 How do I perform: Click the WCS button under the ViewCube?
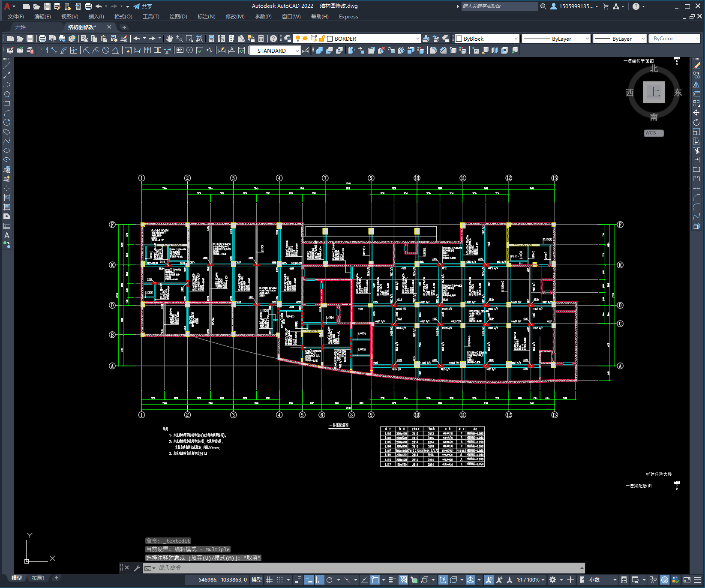pos(654,133)
